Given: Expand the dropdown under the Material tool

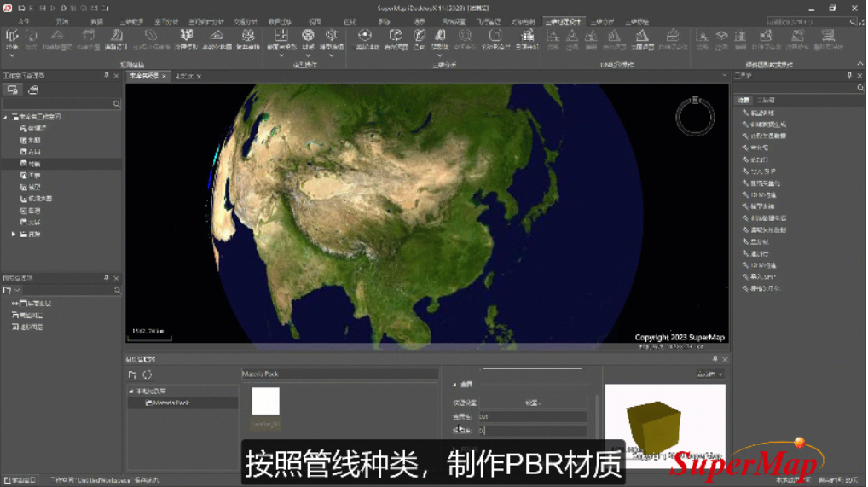Looking at the screenshot, I should [x=308, y=56].
